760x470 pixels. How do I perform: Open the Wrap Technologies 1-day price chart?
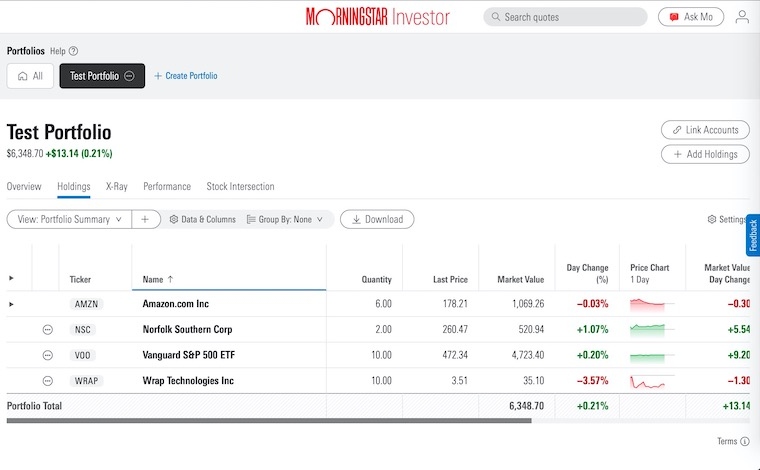click(651, 381)
